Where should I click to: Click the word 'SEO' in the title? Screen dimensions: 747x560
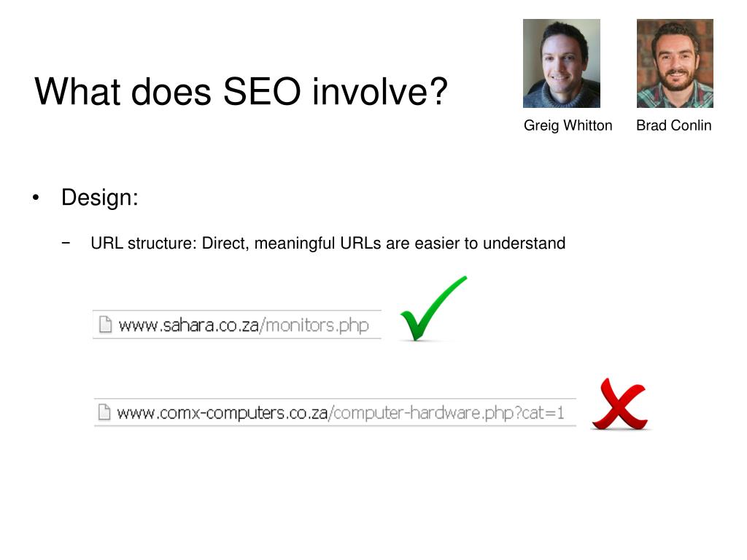[x=262, y=91]
